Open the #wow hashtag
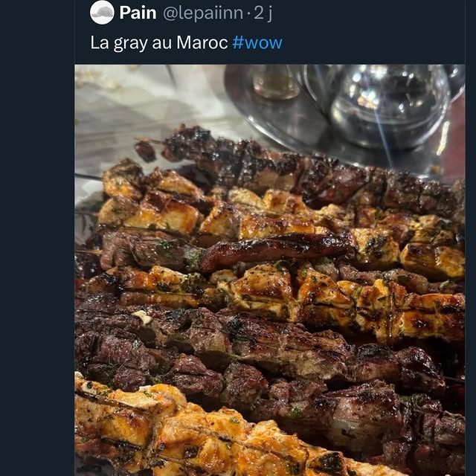This screenshot has height=476, width=476. (257, 42)
